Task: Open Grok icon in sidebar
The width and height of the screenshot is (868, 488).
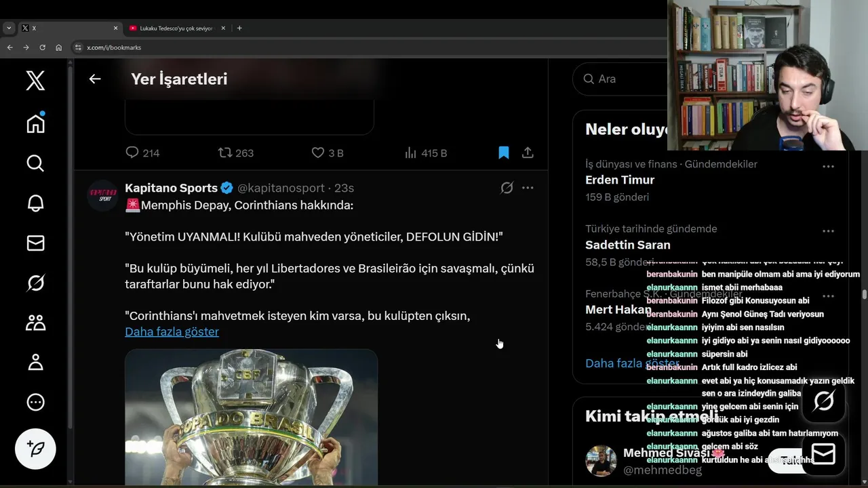Action: [x=35, y=283]
